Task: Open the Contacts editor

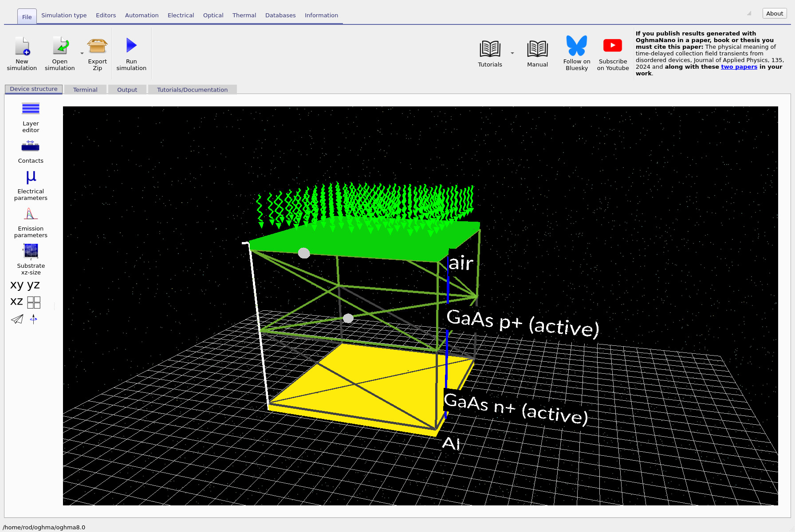Action: pos(30,151)
